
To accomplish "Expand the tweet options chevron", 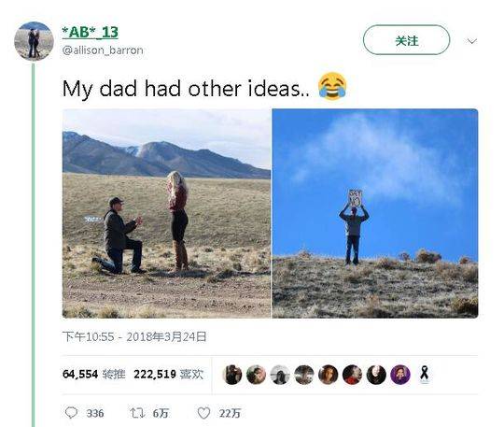I will (472, 41).
